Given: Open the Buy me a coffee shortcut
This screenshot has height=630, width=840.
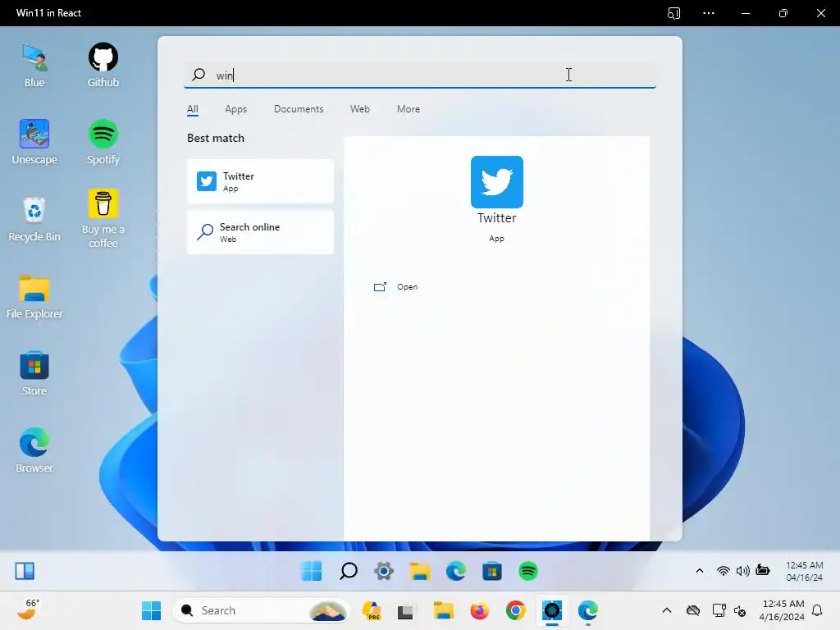Looking at the screenshot, I should coord(103,219).
